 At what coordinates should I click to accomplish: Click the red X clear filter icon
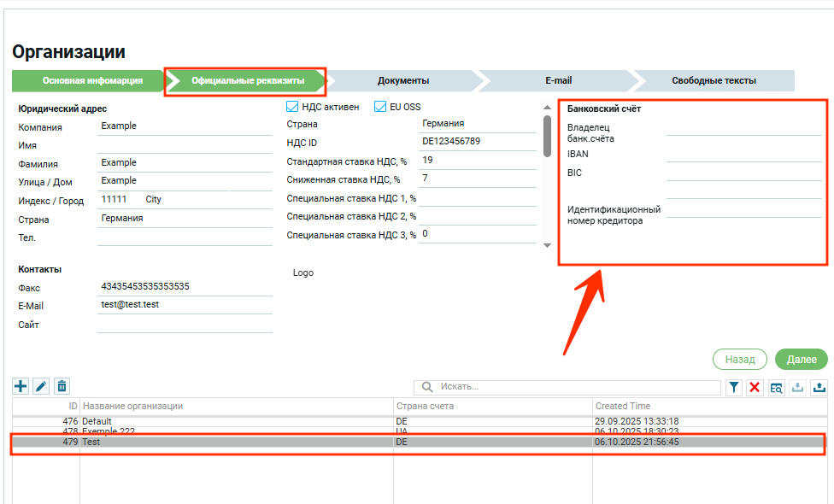coord(755,388)
